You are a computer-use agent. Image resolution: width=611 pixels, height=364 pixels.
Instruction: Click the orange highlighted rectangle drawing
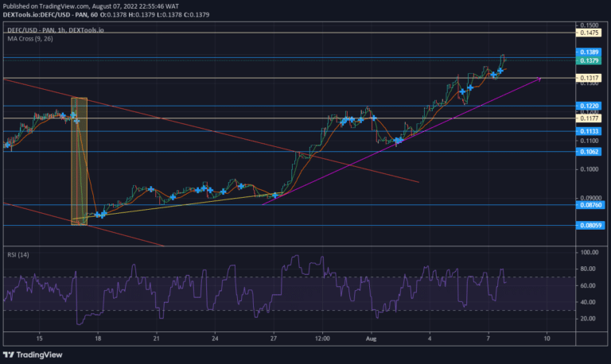tap(79, 161)
